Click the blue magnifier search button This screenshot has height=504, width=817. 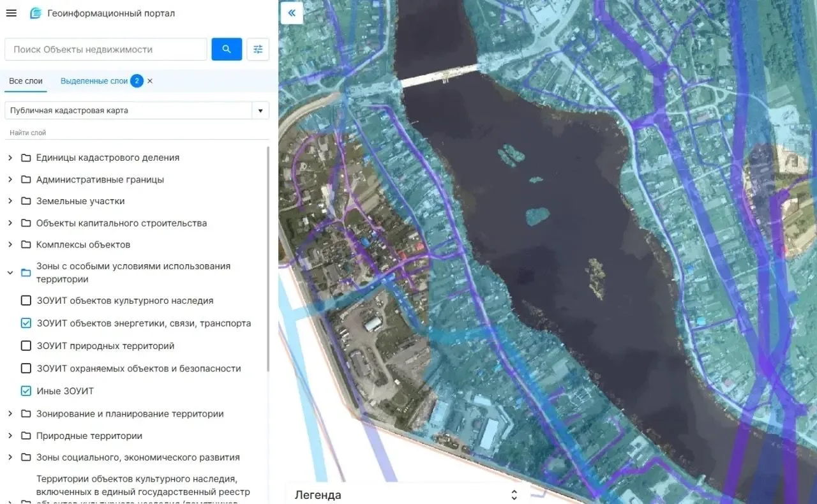227,49
